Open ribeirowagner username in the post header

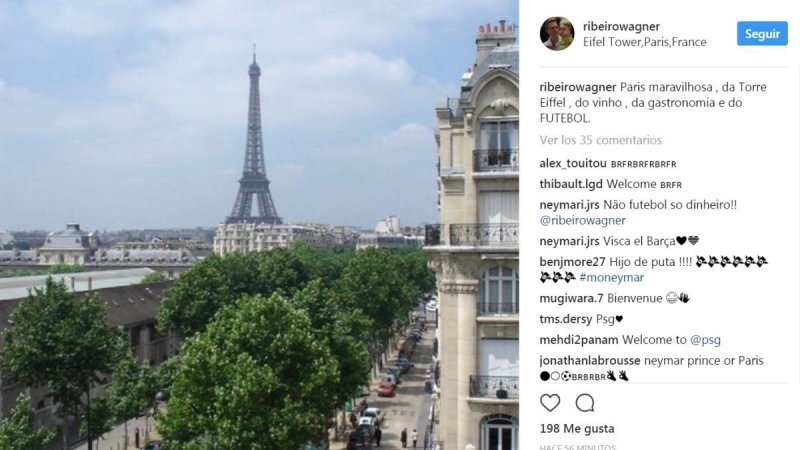[x=621, y=26]
